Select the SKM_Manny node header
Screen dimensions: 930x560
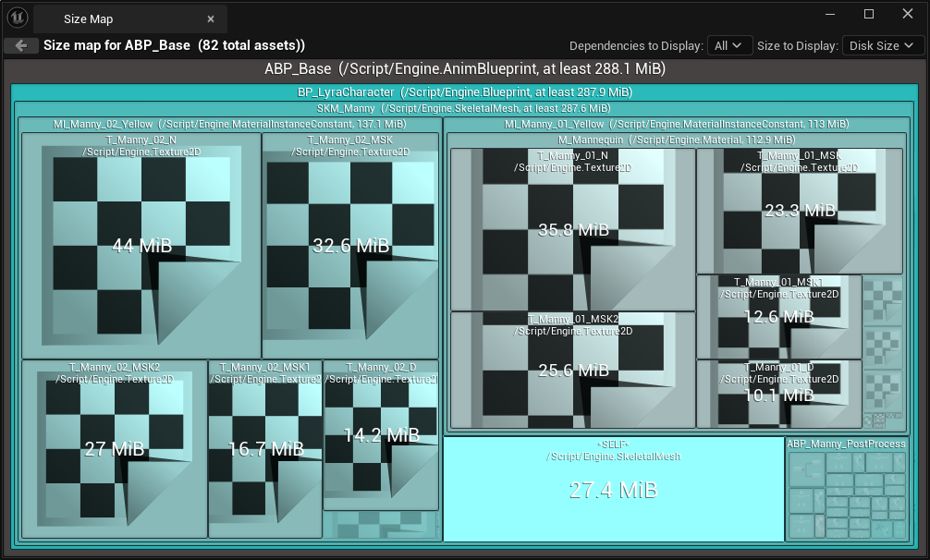[464, 108]
